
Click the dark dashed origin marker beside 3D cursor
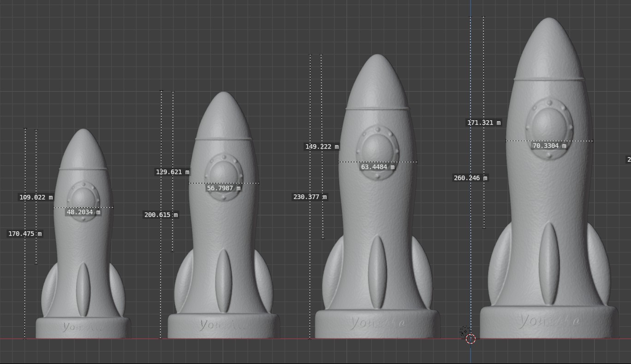(x=464, y=331)
